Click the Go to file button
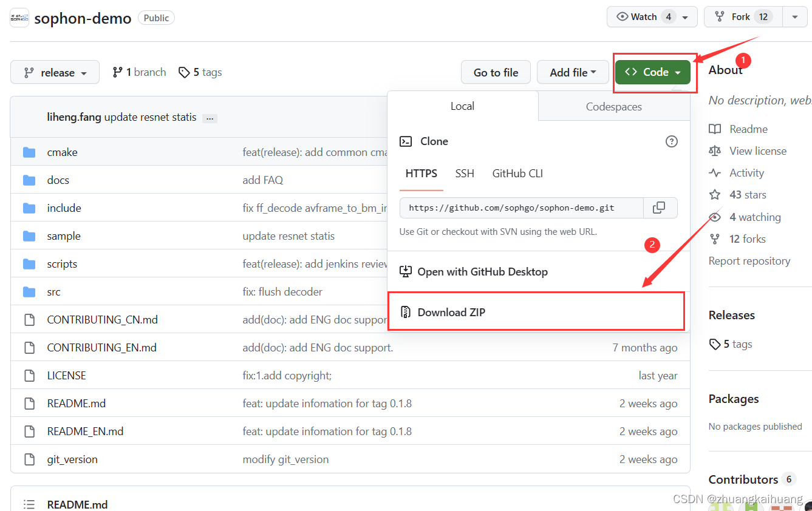 (x=496, y=72)
